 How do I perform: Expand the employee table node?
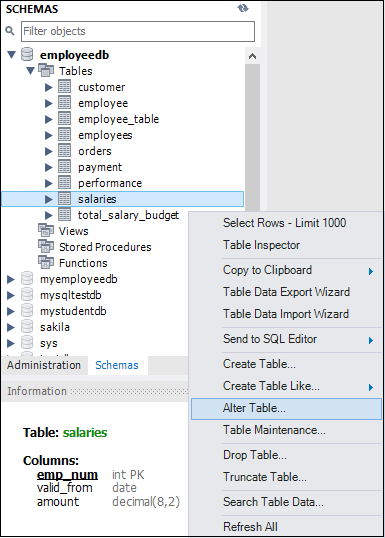tap(49, 103)
